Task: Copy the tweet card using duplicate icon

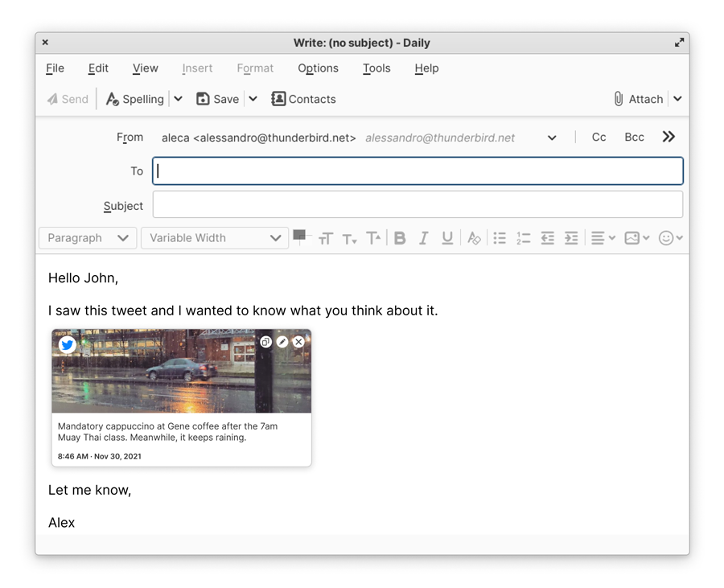Action: 265,342
